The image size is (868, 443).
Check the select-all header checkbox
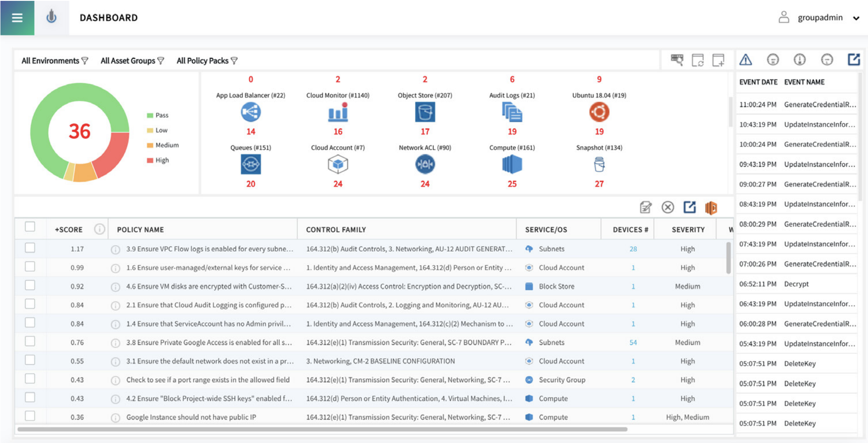click(30, 227)
